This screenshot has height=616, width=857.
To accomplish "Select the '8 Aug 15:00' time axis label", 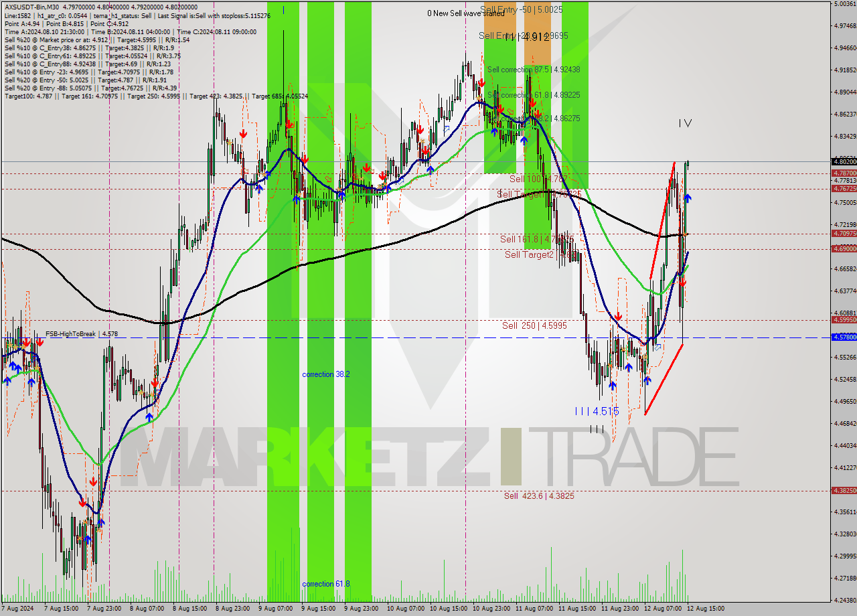I will 189,609.
